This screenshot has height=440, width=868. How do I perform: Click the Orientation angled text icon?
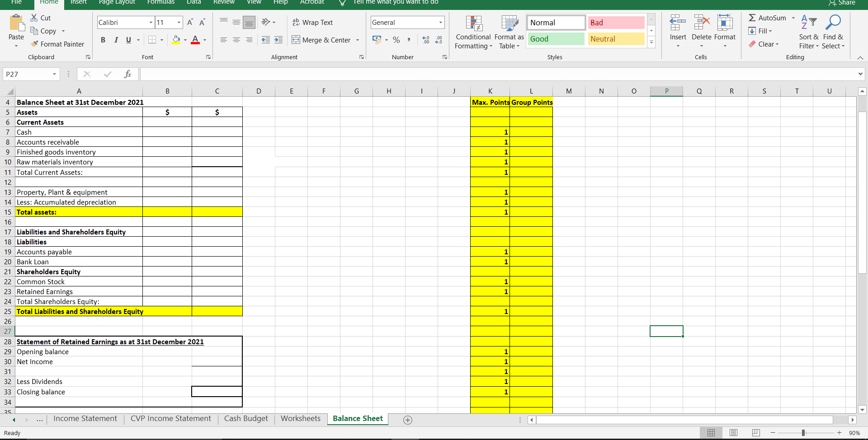pos(266,22)
